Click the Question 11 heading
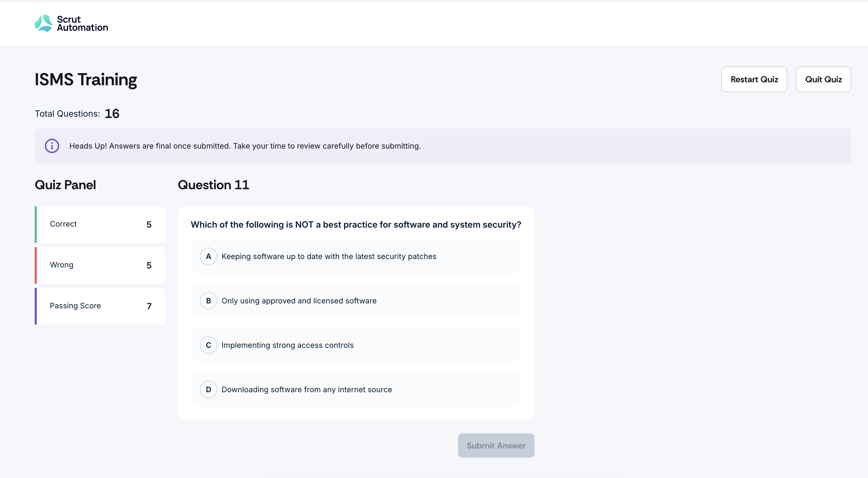The image size is (868, 478). coord(213,185)
